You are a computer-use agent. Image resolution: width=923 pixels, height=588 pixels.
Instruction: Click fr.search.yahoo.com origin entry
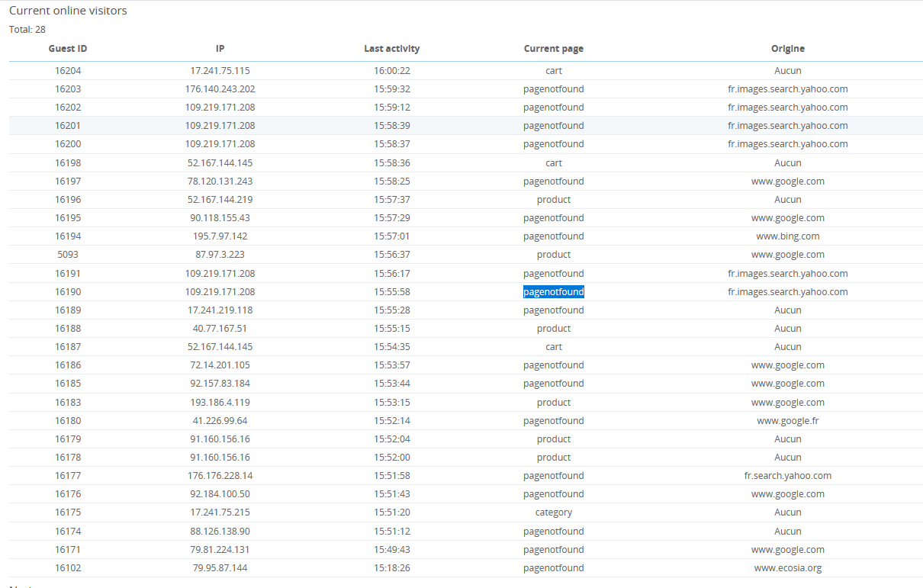point(788,476)
